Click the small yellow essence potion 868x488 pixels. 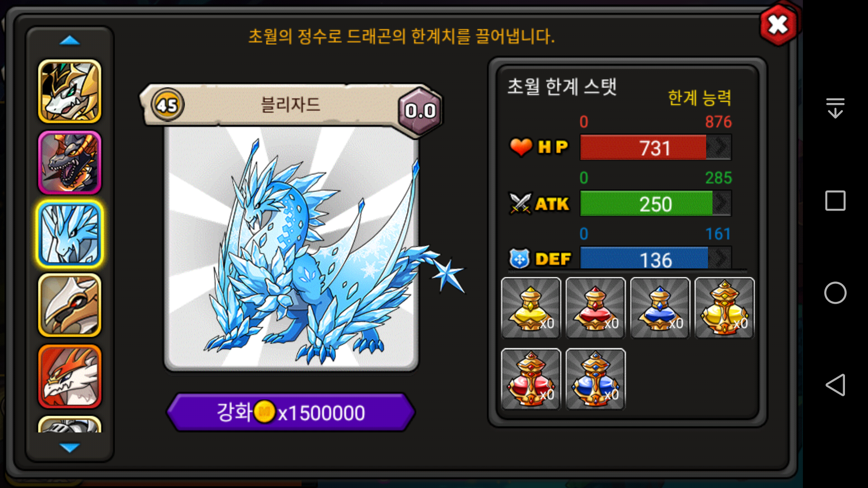tap(531, 308)
